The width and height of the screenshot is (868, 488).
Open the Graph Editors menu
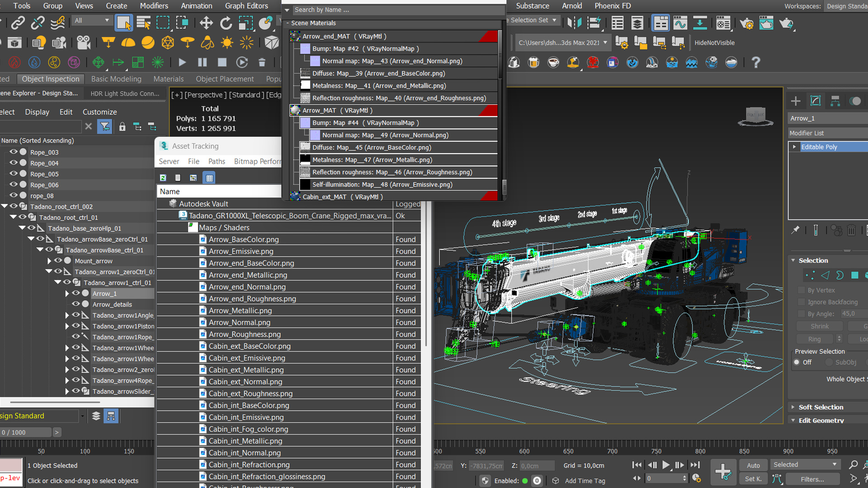[246, 6]
